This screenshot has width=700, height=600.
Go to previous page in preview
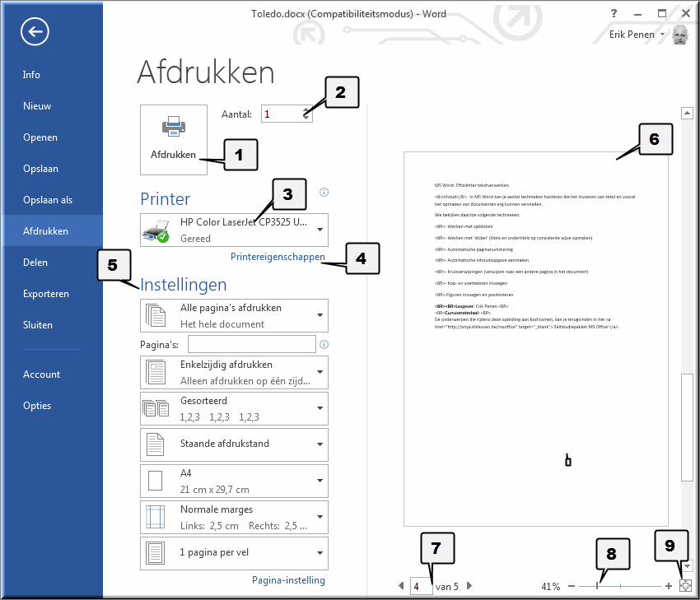[x=401, y=586]
